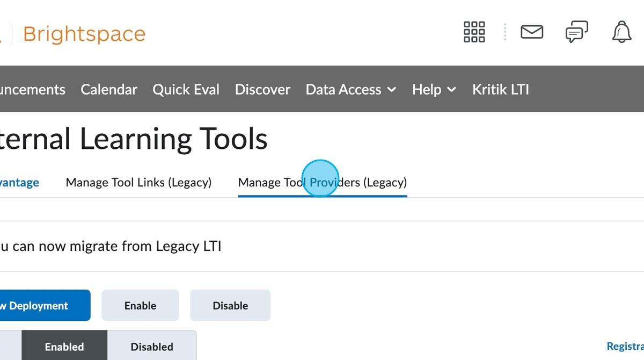The width and height of the screenshot is (644, 360).
Task: Filter by Disabled tool providers
Action: [152, 347]
